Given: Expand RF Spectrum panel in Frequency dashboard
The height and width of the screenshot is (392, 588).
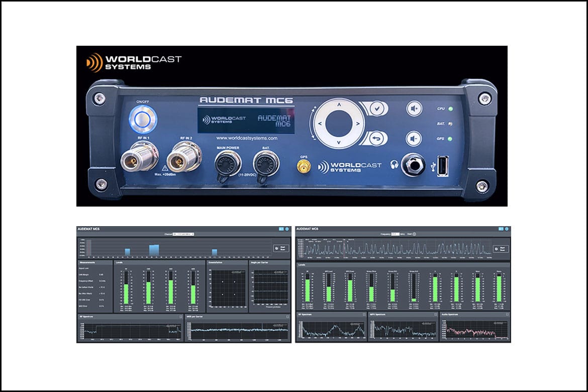Looking at the screenshot, I should point(364,314).
